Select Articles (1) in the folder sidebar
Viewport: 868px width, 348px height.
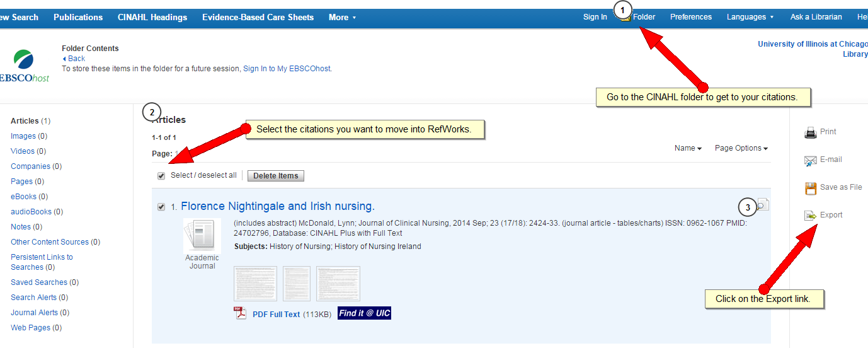point(31,121)
